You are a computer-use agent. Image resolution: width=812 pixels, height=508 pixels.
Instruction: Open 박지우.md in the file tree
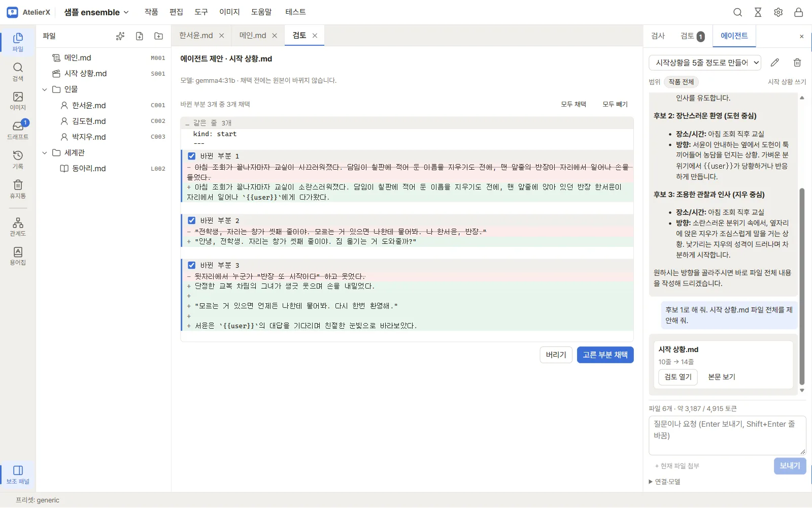click(89, 137)
